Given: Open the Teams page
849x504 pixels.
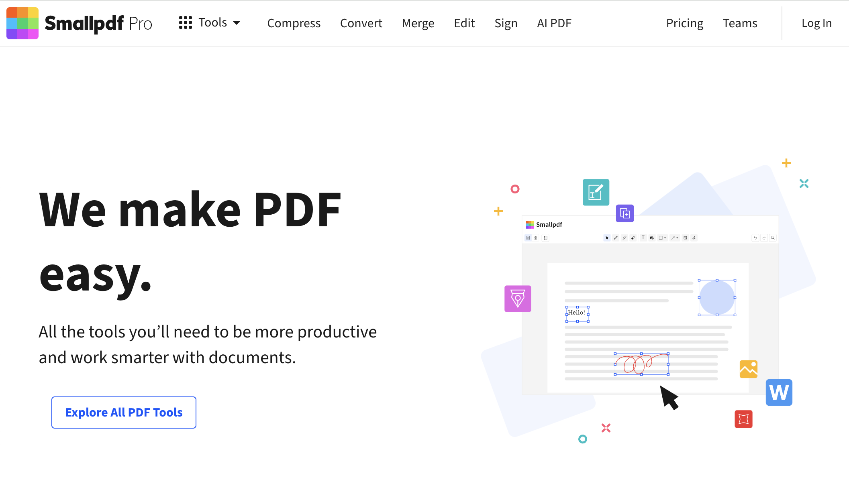Looking at the screenshot, I should coord(740,23).
